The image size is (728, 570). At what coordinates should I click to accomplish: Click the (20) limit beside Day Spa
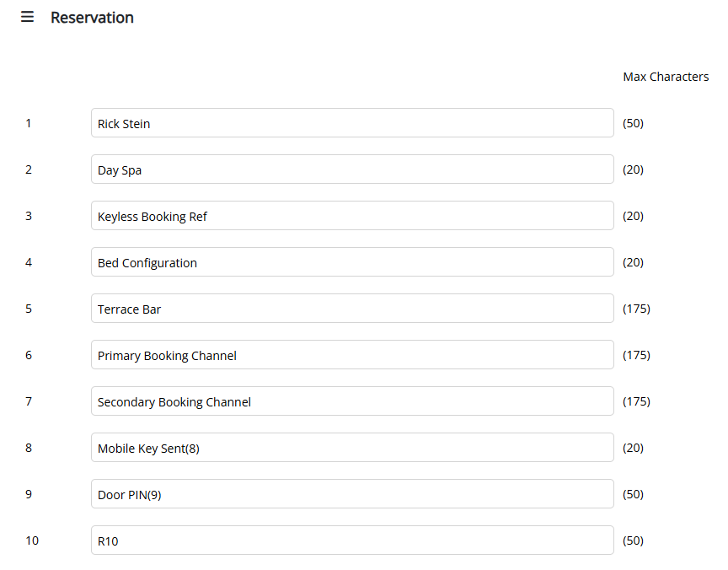pos(633,169)
